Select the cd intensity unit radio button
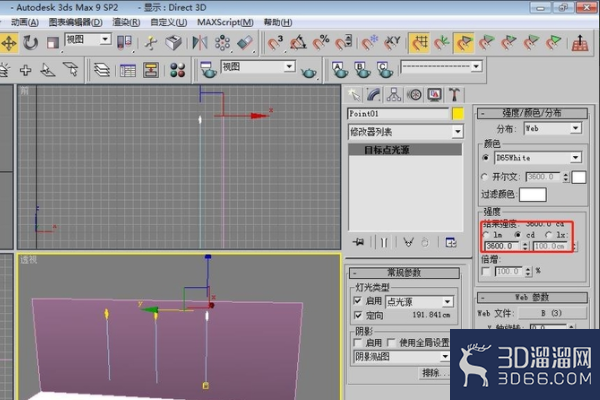600x400 pixels. [x=517, y=234]
